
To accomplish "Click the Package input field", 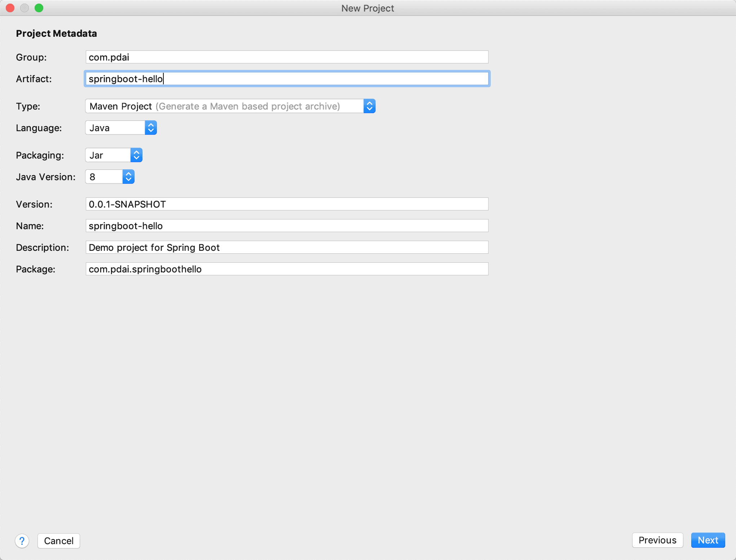I will point(287,269).
